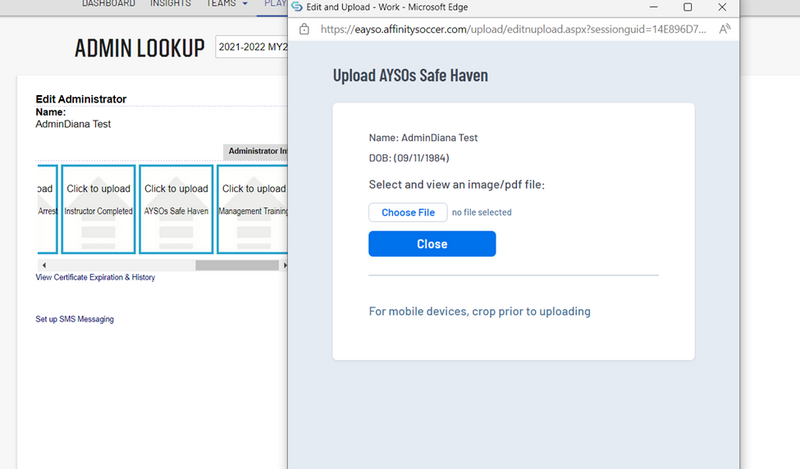
Task: Close the Edit and Upload popup window
Action: pos(722,7)
